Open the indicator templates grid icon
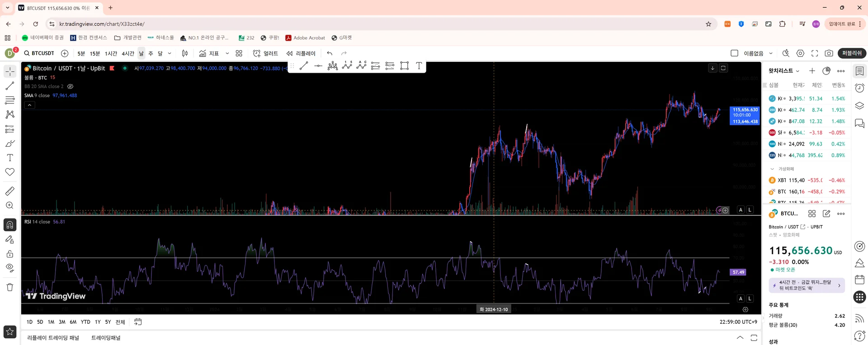 (239, 53)
